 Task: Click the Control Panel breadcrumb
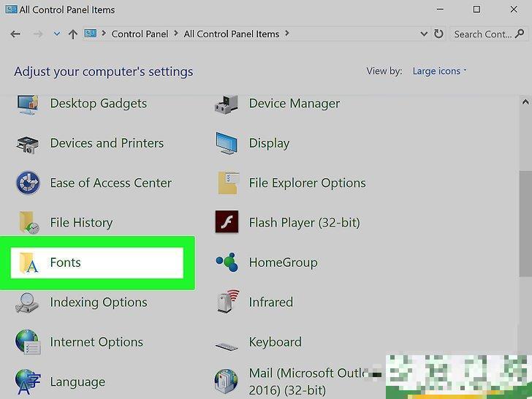pyautogui.click(x=140, y=34)
